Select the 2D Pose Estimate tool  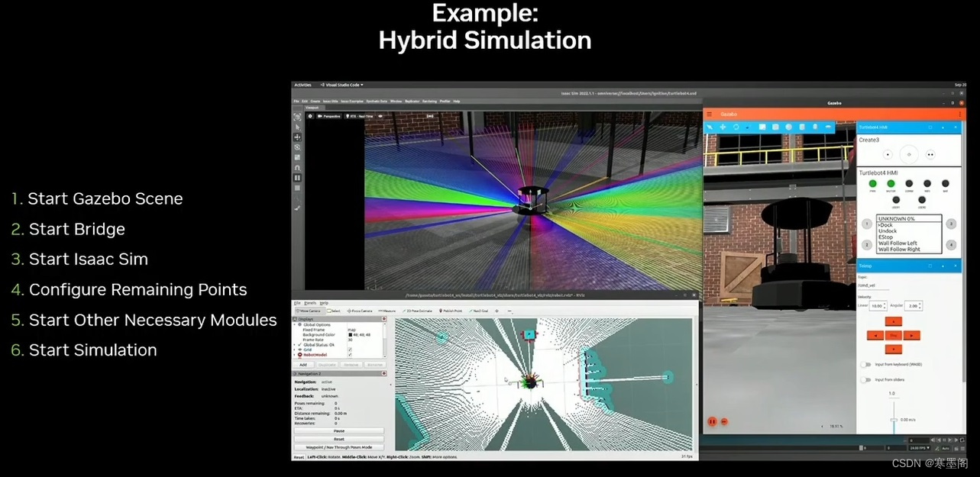[417, 311]
